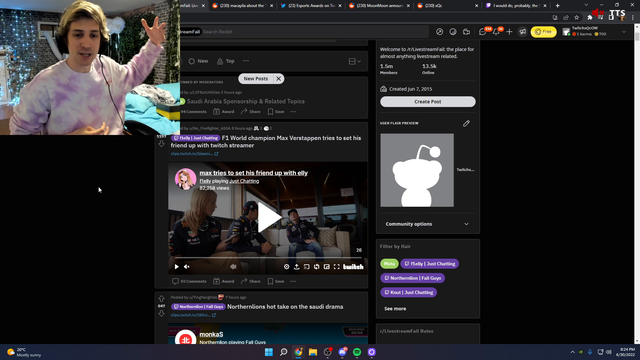
Task: Open Reddit chat messages icon
Action: 483,32
